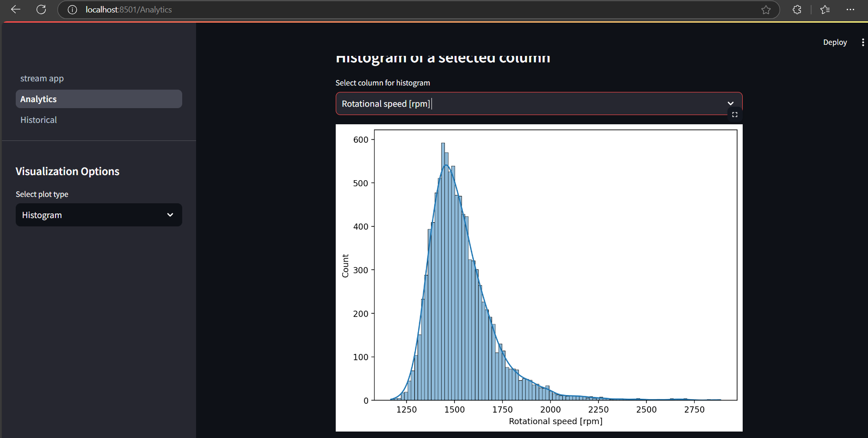Image resolution: width=868 pixels, height=438 pixels.
Task: Go back to the previous browser page
Action: 16,9
